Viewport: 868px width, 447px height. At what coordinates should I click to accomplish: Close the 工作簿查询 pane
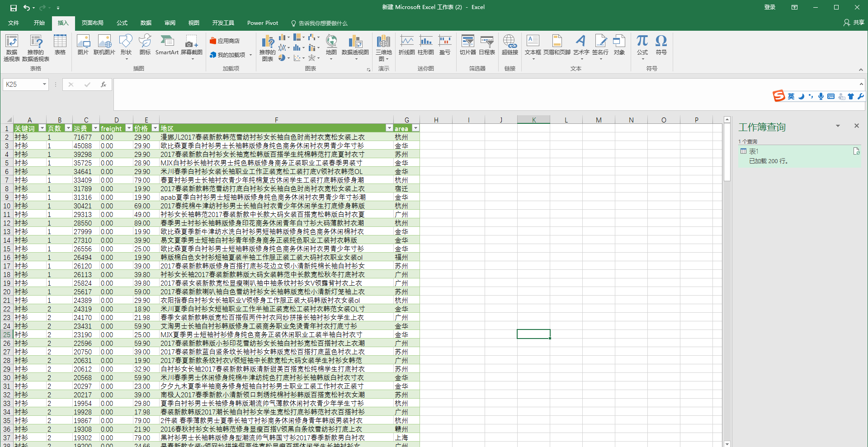pos(856,126)
